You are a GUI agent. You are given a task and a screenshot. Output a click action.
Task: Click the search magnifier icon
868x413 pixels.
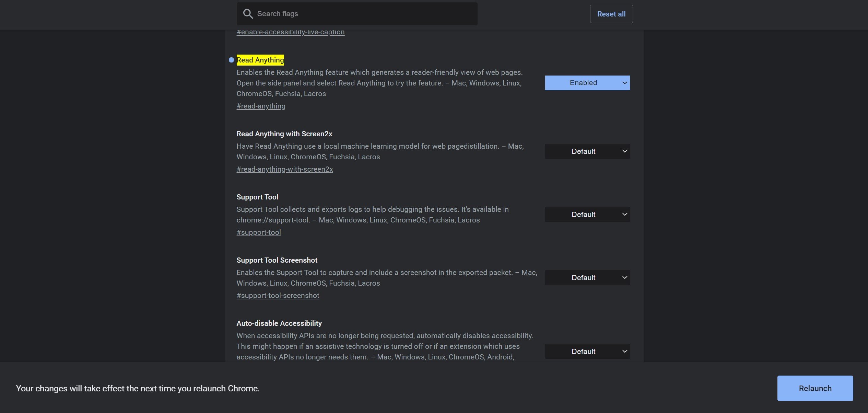pos(248,14)
